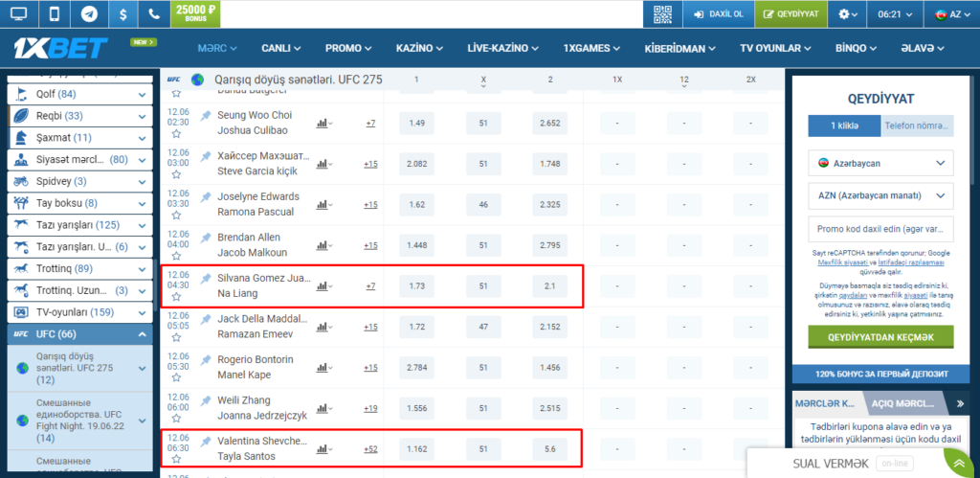Open the mobile apps phone icon
Viewport: 980px width, 478px height.
click(x=55, y=13)
